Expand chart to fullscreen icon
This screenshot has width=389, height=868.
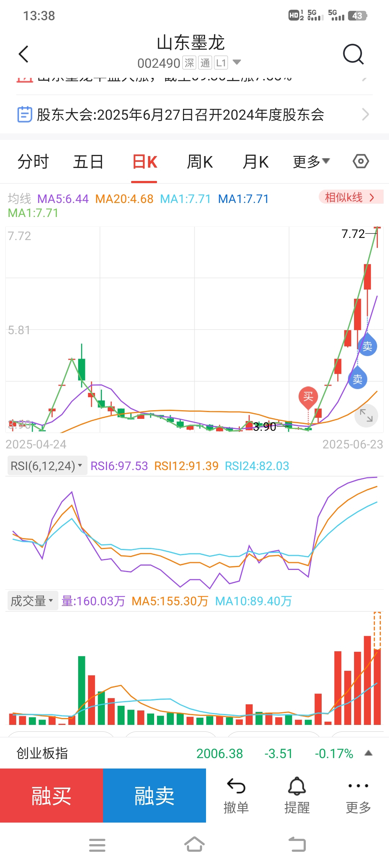pyautogui.click(x=366, y=416)
